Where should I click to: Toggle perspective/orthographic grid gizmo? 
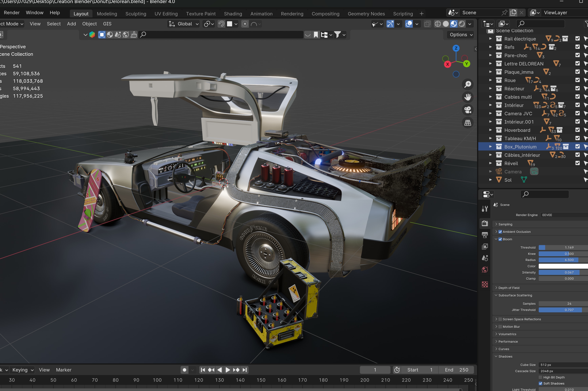(x=468, y=123)
